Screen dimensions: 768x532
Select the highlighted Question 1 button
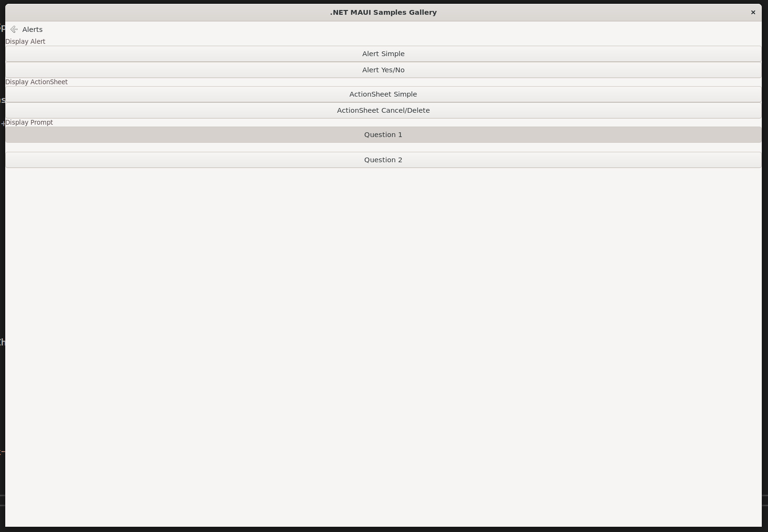point(383,135)
